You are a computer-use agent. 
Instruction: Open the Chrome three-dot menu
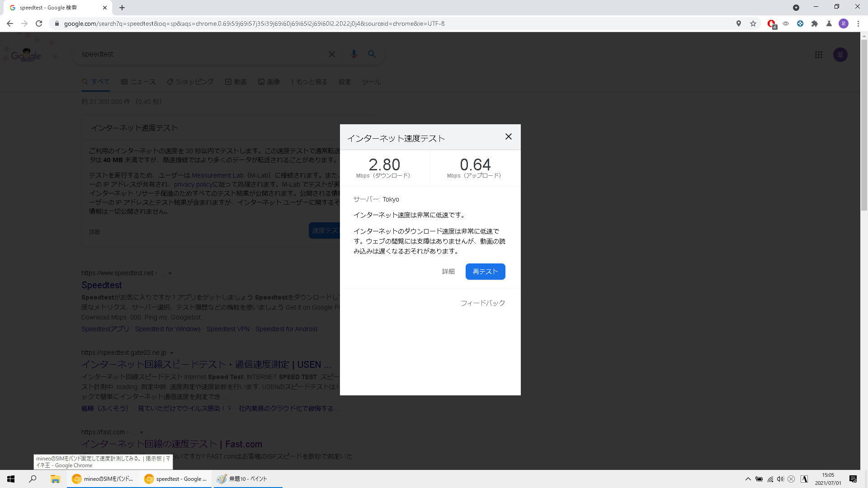[x=858, y=23]
